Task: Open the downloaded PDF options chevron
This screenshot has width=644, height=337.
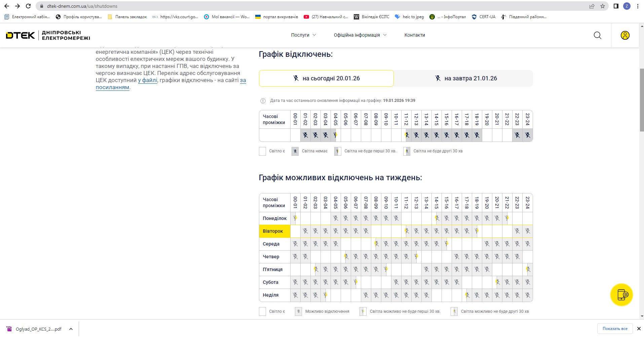Action: click(x=71, y=329)
